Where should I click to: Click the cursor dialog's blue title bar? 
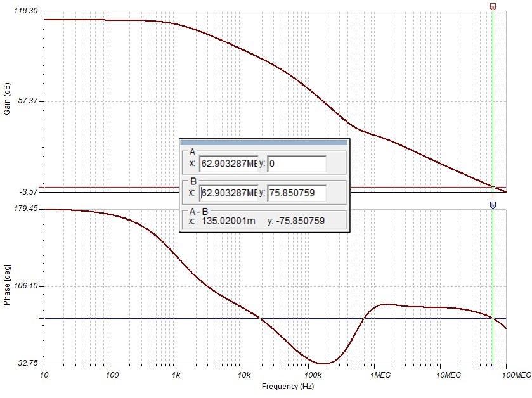264,143
